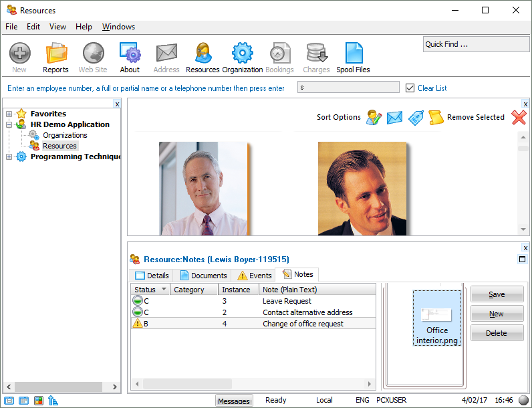This screenshot has width=532, height=408.
Task: Open the About toolbar icon
Action: [x=130, y=53]
